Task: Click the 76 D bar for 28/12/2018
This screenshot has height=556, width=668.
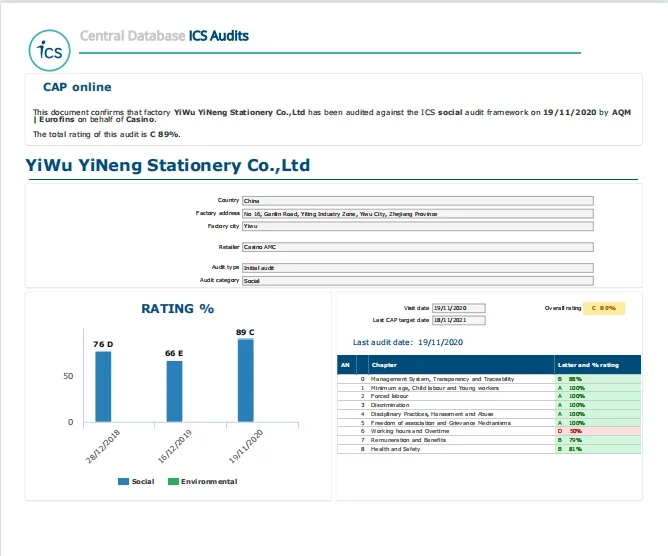Action: point(103,386)
